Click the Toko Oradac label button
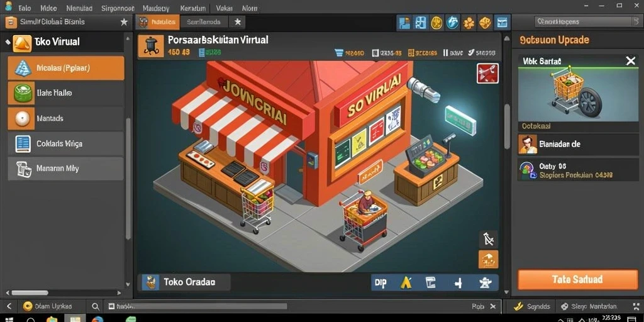Screen dimensions: 644x322 click(x=186, y=282)
